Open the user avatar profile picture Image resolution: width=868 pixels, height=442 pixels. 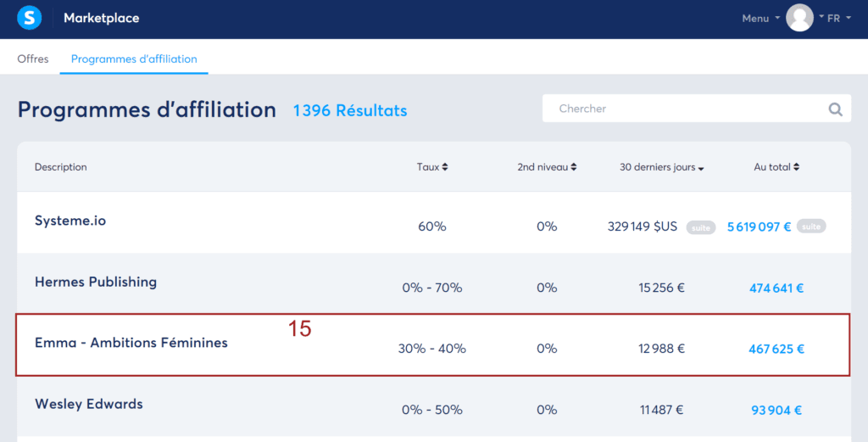tap(799, 18)
